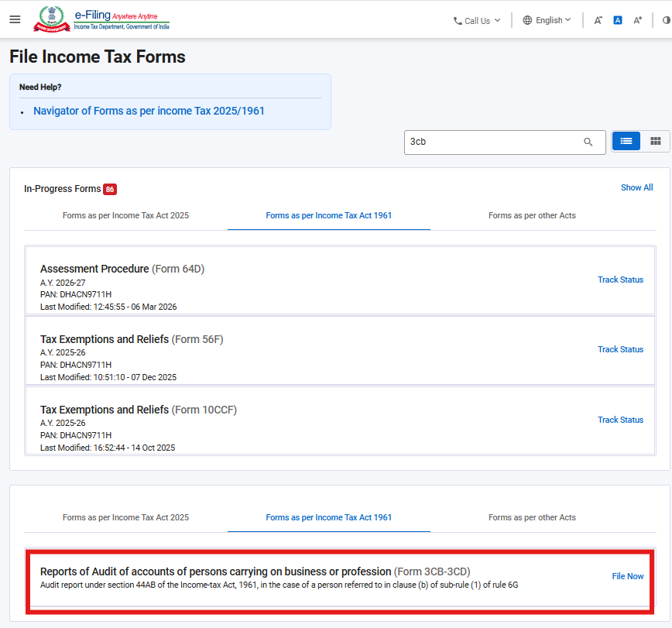Click File Now for Form 3CB-3CD
Viewport: 672px width, 628px height.
click(x=627, y=576)
